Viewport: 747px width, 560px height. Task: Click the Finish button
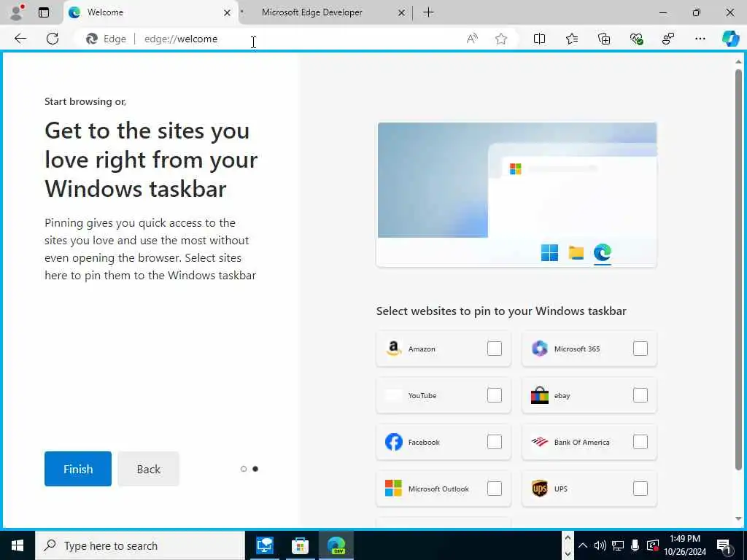[77, 469]
